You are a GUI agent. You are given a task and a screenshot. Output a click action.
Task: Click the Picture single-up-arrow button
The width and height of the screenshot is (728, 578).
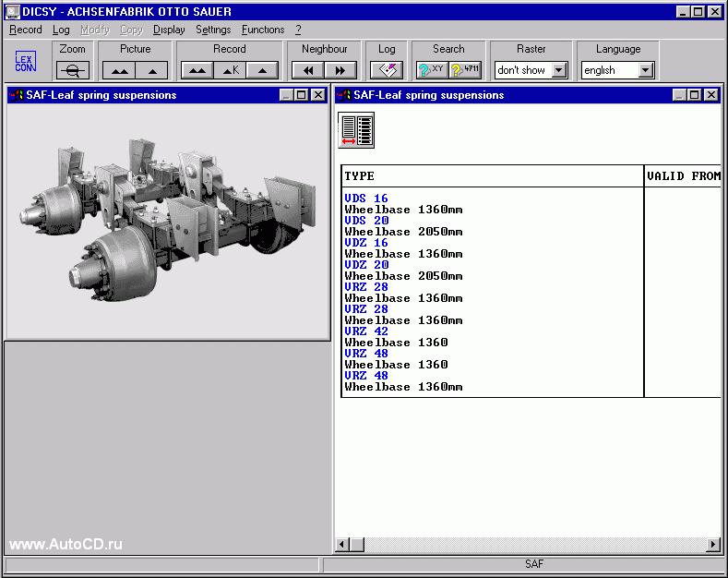(x=152, y=70)
